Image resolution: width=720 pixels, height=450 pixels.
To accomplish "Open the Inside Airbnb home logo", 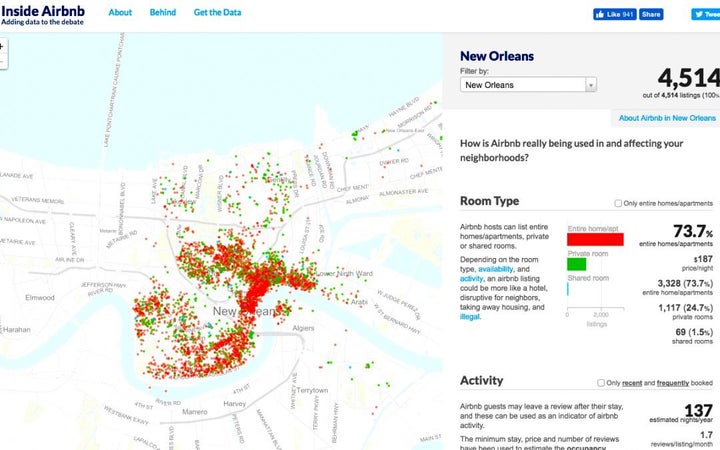I will pyautogui.click(x=43, y=15).
